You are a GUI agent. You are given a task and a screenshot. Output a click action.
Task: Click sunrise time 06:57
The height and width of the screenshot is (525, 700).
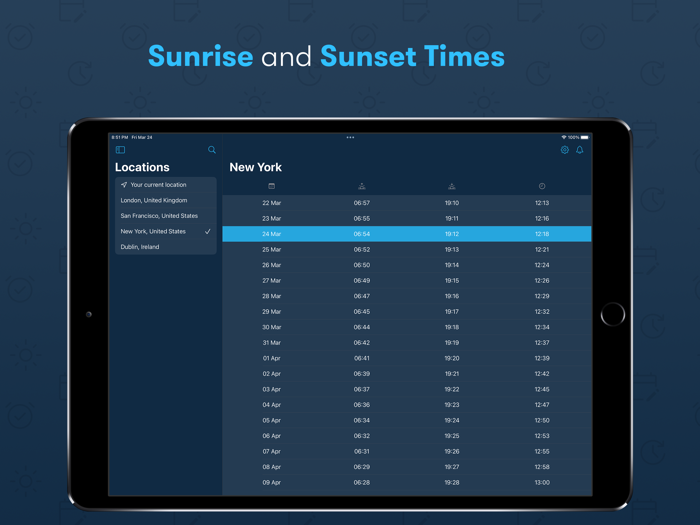pos(362,203)
